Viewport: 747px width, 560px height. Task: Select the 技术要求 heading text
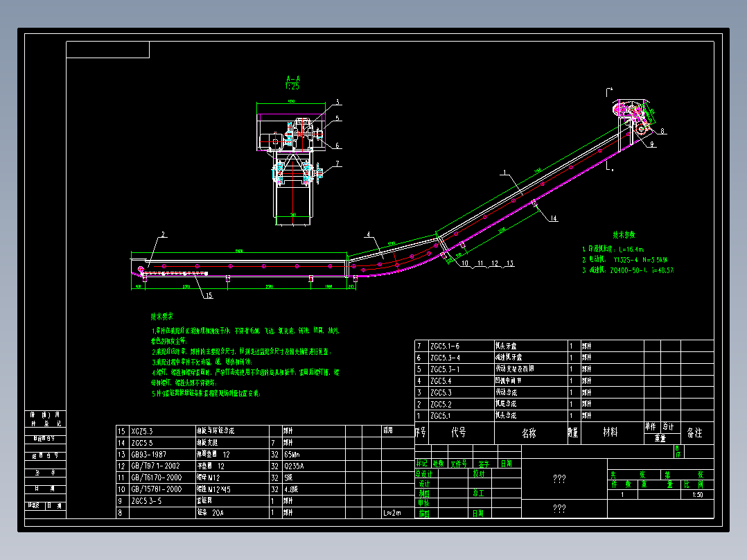162,317
